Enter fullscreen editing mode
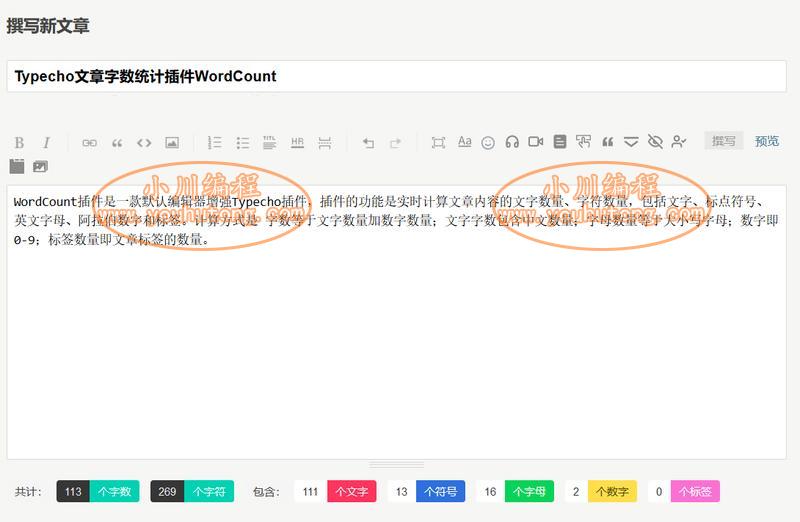 pyautogui.click(x=438, y=142)
